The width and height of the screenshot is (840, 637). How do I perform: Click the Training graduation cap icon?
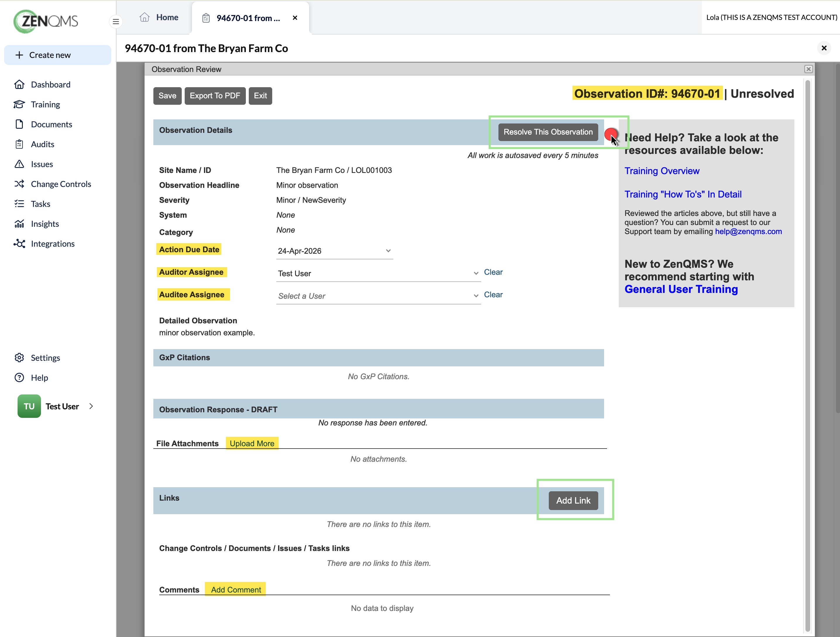(19, 104)
